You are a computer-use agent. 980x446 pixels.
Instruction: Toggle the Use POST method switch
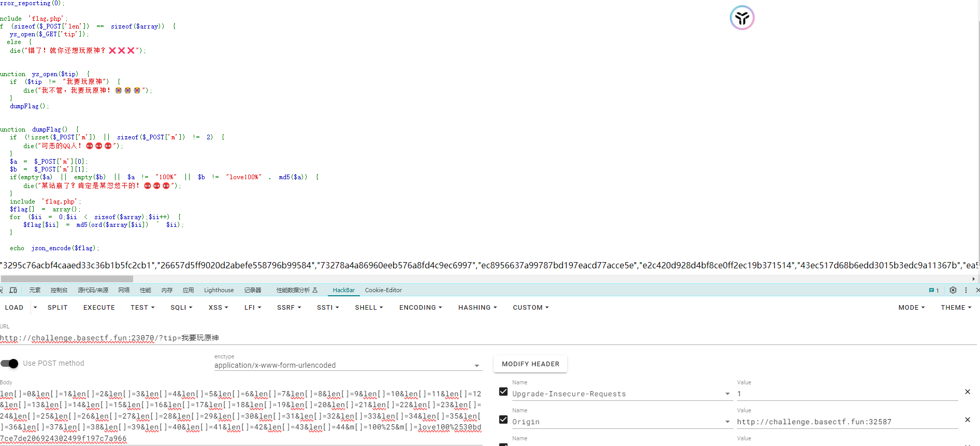pos(10,364)
